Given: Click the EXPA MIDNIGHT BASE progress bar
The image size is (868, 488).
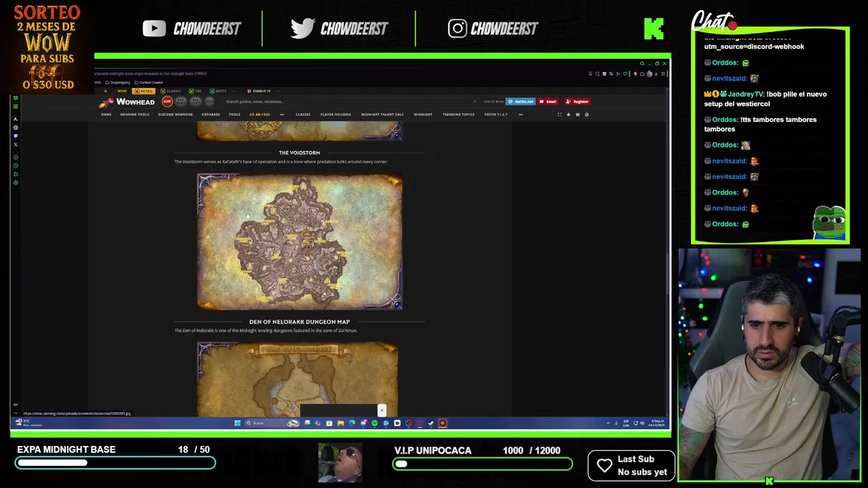Looking at the screenshot, I should pos(115,463).
